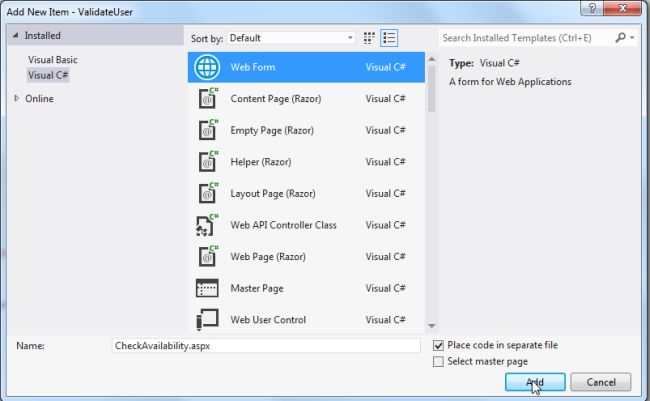
Task: Click the Helper (Razor) icon
Action: (207, 161)
